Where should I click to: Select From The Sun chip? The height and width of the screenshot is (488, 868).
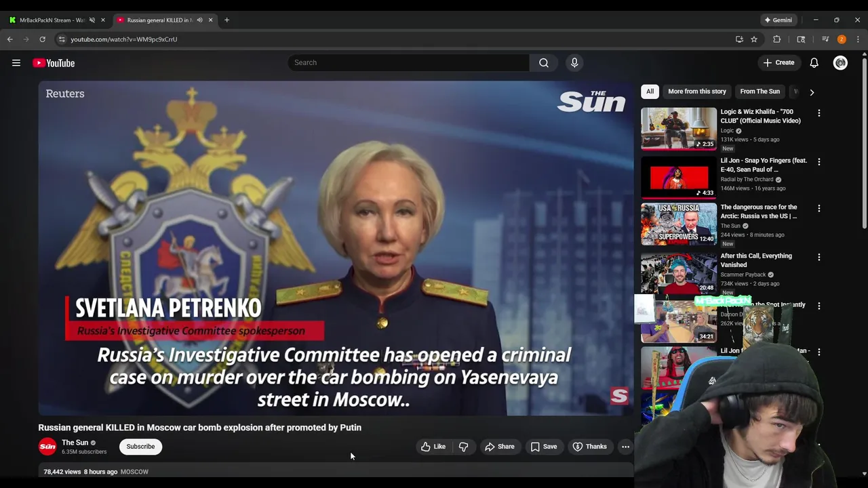[x=759, y=91]
